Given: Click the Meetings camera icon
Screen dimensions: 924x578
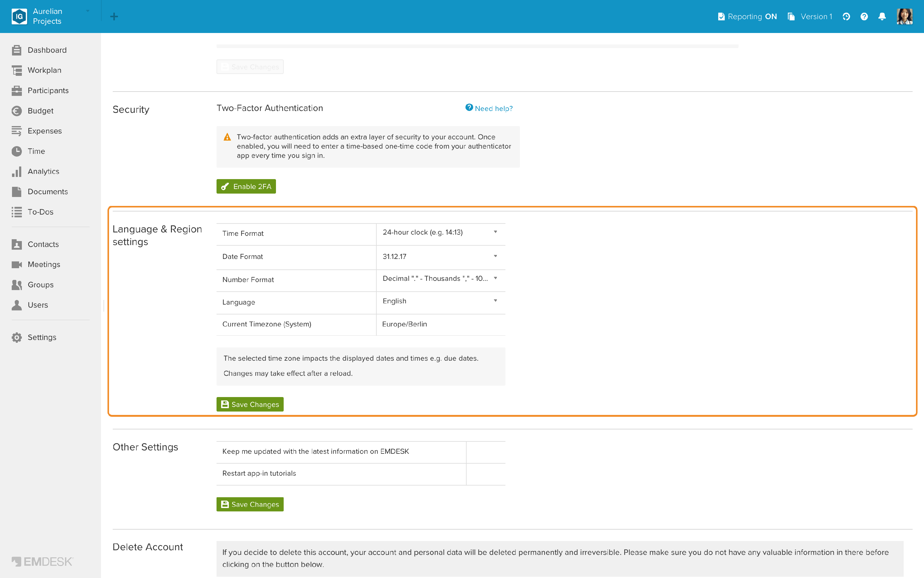Looking at the screenshot, I should [16, 264].
